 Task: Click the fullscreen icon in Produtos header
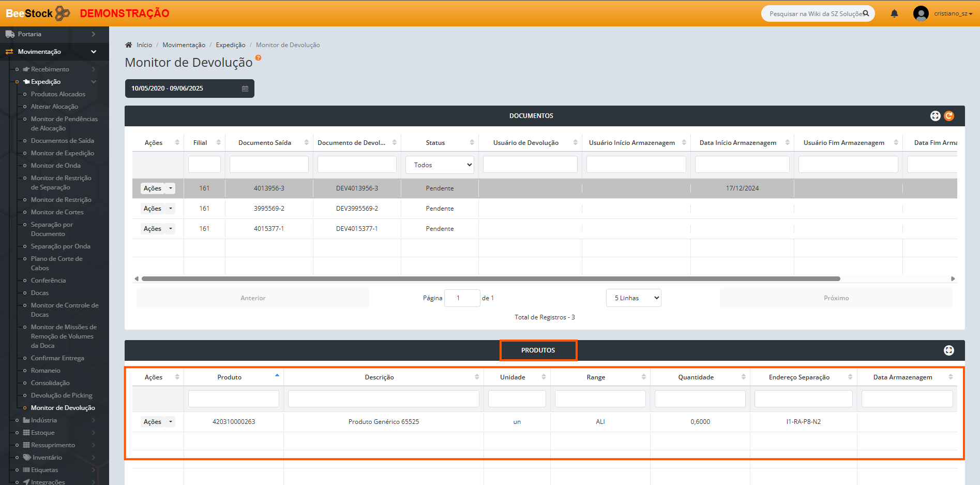tap(948, 350)
